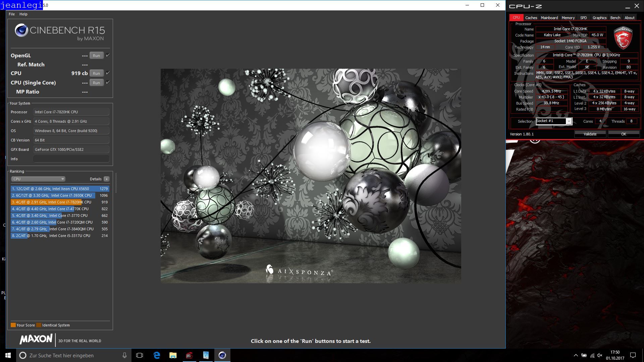
Task: Click the sidebar resize grip handle
Action: coord(116,183)
